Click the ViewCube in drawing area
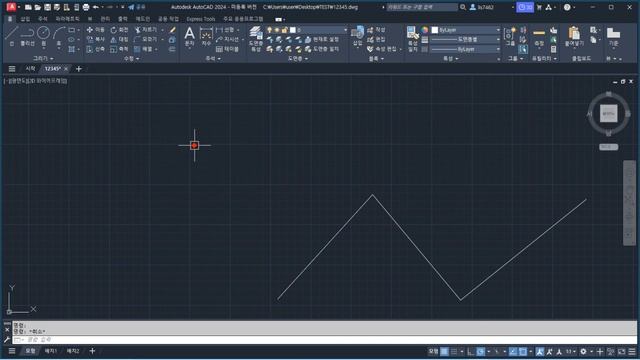Viewport: 640px width, 360px height. (x=608, y=113)
